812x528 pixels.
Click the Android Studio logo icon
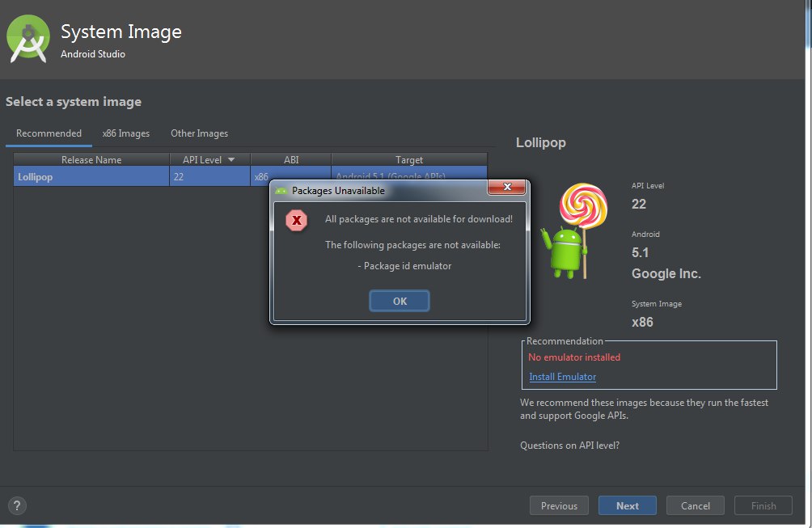pos(28,39)
